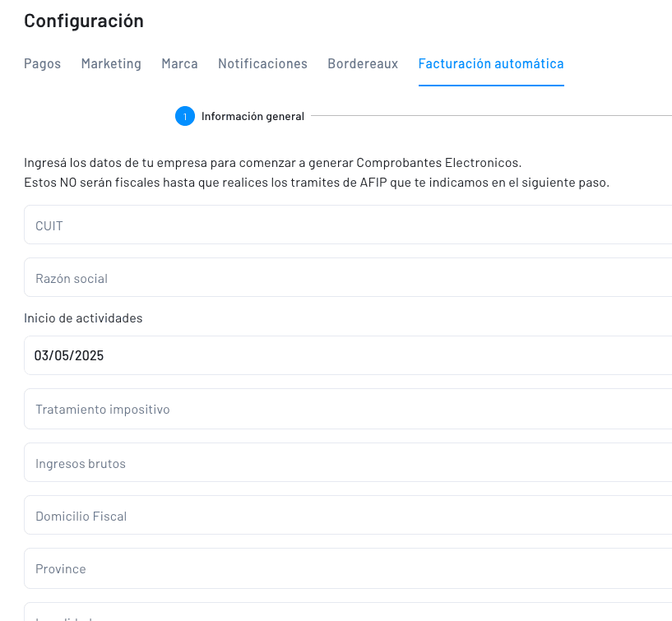This screenshot has height=621, width=672.
Task: Select the Facturación automática tab
Action: pos(491,63)
